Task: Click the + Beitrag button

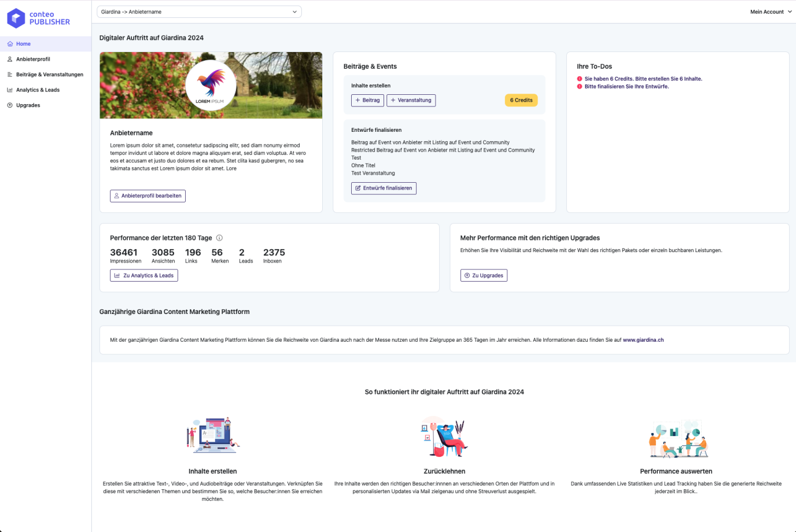Action: (x=367, y=101)
